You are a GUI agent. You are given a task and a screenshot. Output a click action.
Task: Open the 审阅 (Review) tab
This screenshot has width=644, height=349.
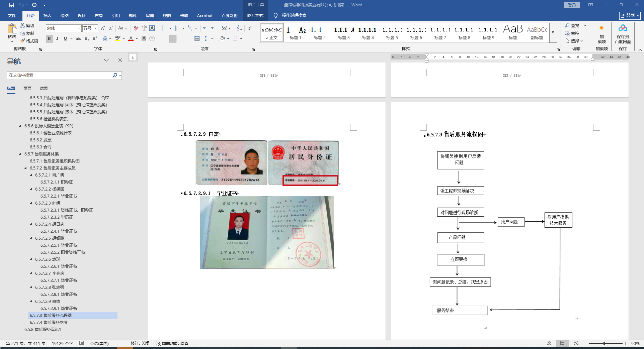click(150, 16)
